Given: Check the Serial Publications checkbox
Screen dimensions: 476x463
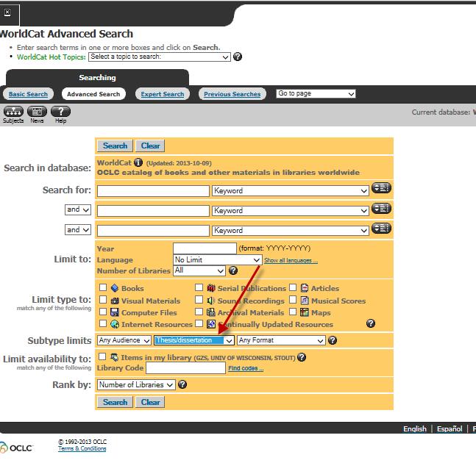Looking at the screenshot, I should click(x=199, y=287).
